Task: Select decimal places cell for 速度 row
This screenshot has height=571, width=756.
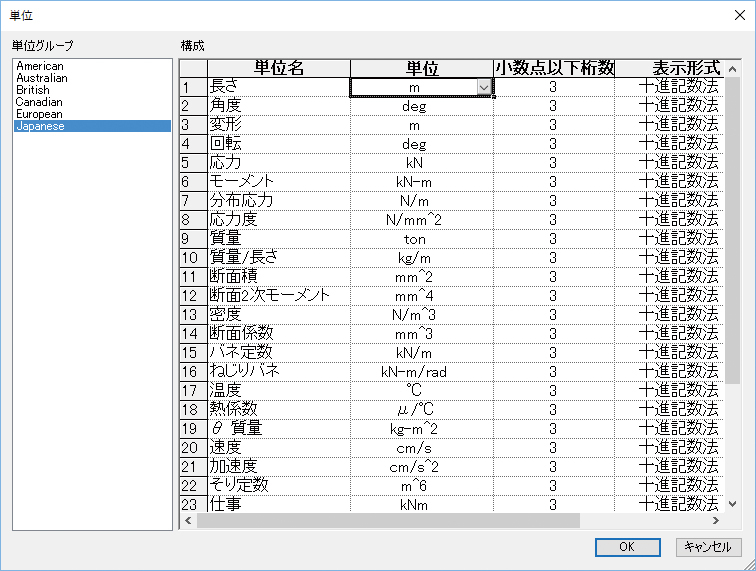Action: [x=554, y=448]
